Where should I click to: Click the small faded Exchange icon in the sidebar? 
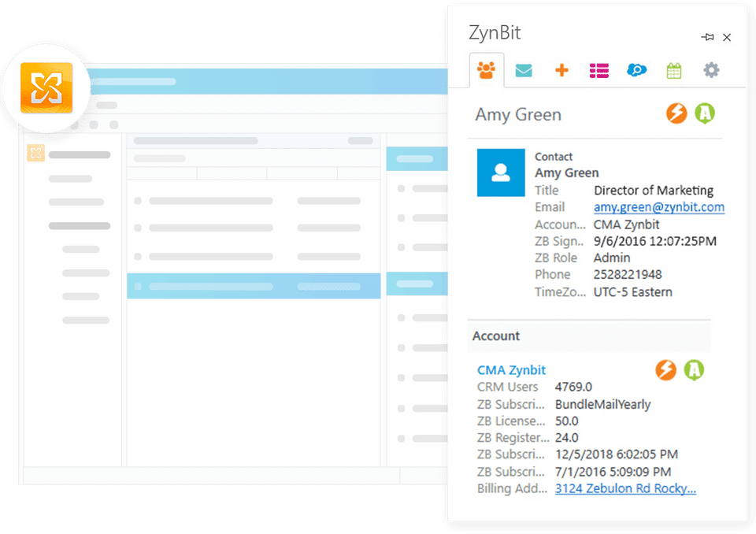[x=35, y=154]
